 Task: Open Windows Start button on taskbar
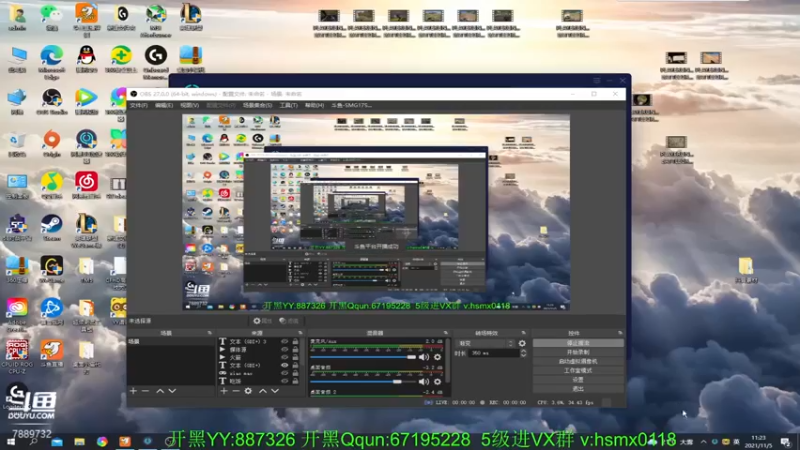(11, 442)
